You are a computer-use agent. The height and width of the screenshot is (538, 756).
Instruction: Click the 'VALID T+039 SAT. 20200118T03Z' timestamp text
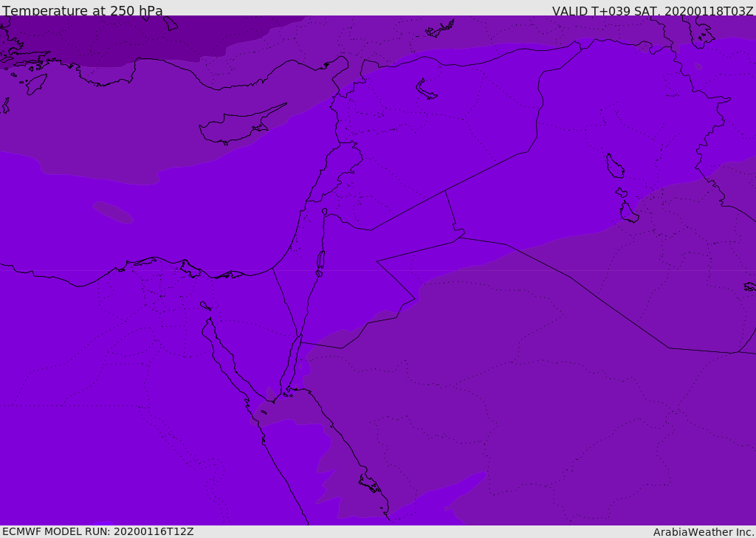coord(653,11)
